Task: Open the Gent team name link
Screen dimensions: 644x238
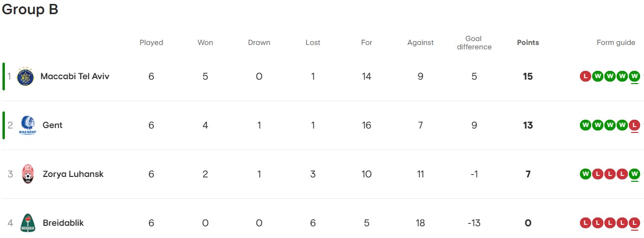Action: pyautogui.click(x=52, y=125)
